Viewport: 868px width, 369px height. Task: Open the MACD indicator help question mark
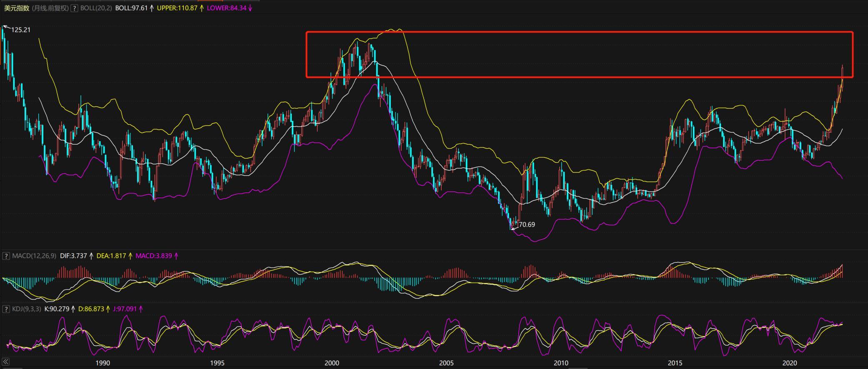(x=6, y=256)
